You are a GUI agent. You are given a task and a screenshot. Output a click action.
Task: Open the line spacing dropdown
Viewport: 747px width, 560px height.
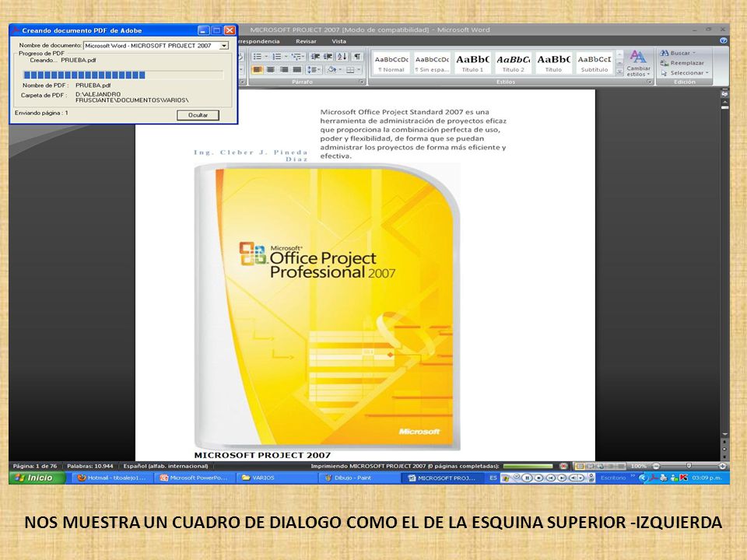314,69
